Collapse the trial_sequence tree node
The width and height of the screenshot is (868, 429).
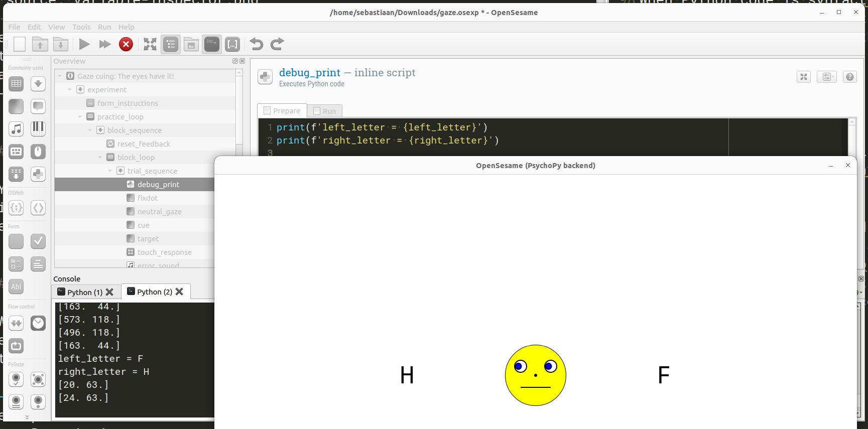(110, 171)
